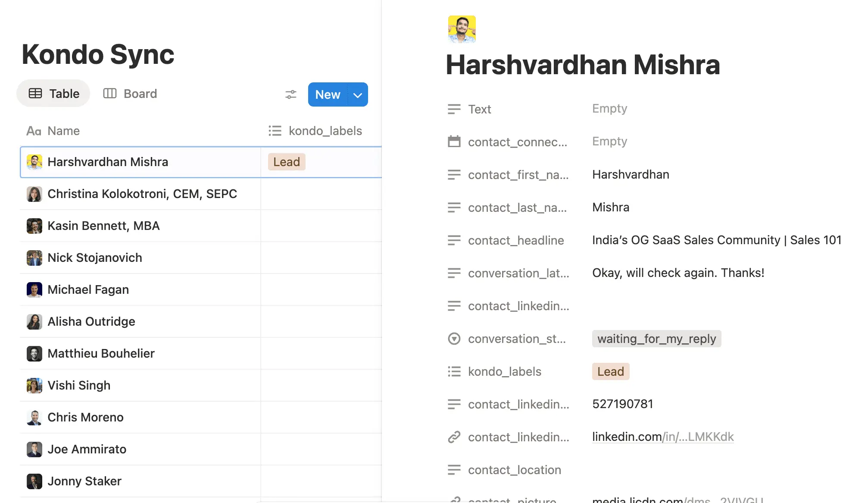Viewport: 868px width, 503px height.
Task: Open the waiting_for_my_reply status selector
Action: tap(656, 339)
